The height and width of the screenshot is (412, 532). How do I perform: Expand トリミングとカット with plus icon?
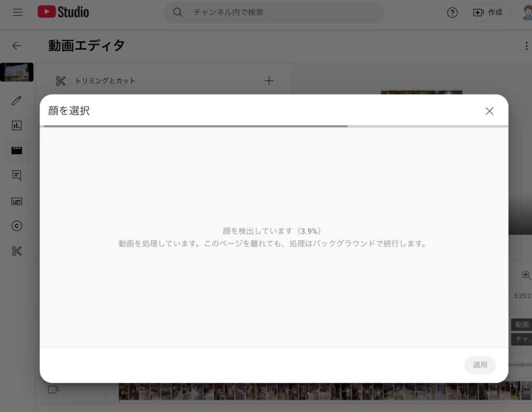269,81
